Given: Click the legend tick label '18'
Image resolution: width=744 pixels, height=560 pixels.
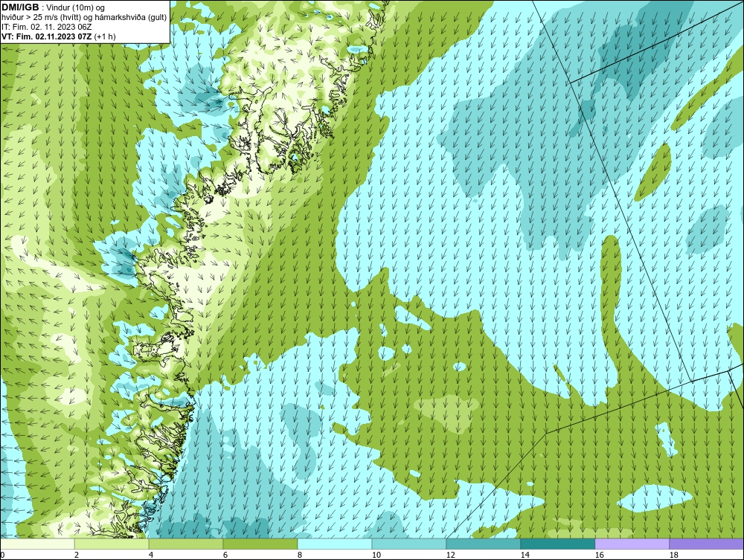Looking at the screenshot, I should [673, 555].
